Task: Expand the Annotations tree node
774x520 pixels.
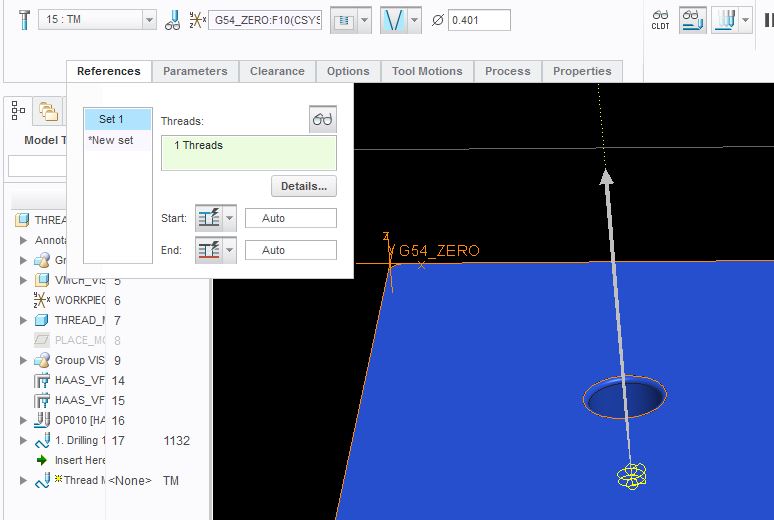Action: pyautogui.click(x=23, y=240)
